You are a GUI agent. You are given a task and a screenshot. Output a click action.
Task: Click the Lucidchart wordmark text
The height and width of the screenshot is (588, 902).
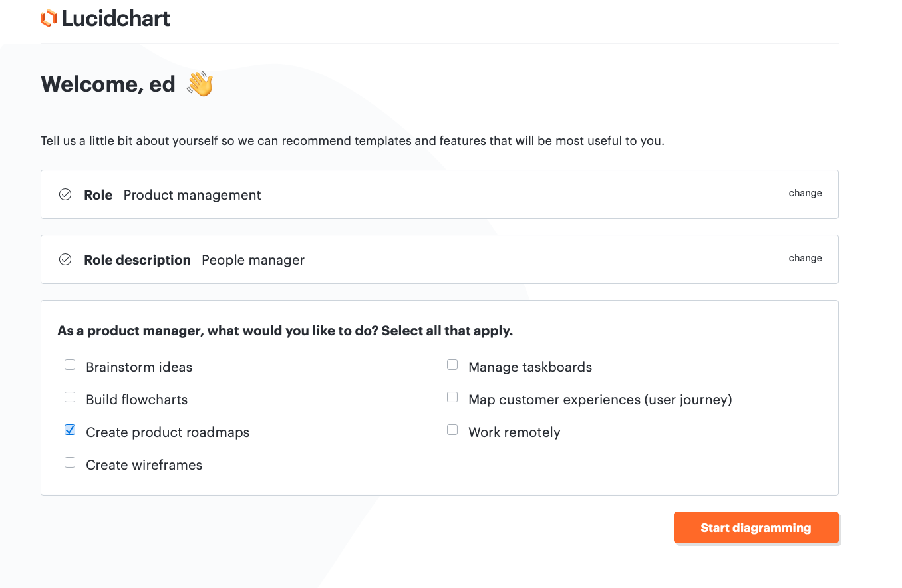pyautogui.click(x=116, y=19)
